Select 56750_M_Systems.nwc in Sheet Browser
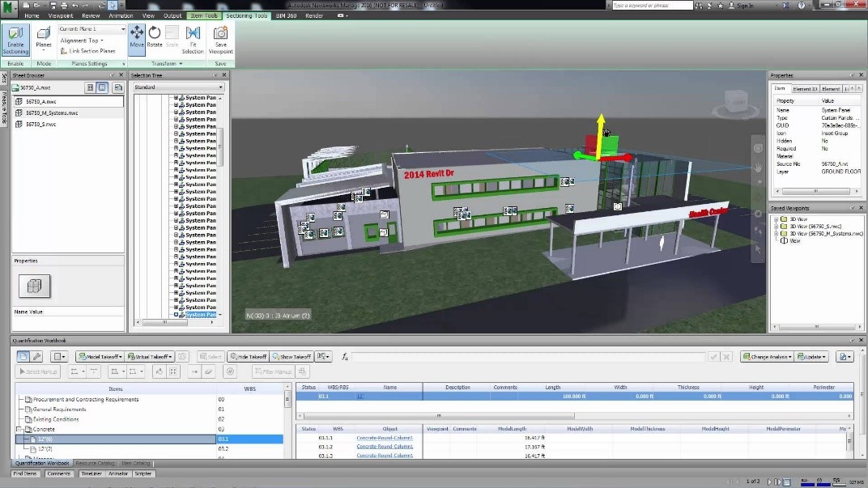The image size is (868, 488). [x=52, y=113]
